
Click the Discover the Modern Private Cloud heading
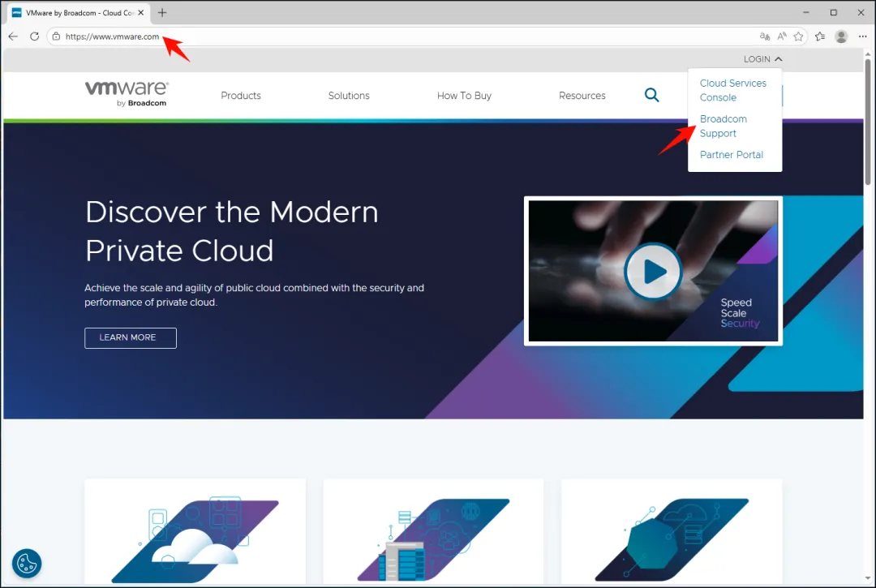[x=231, y=231]
